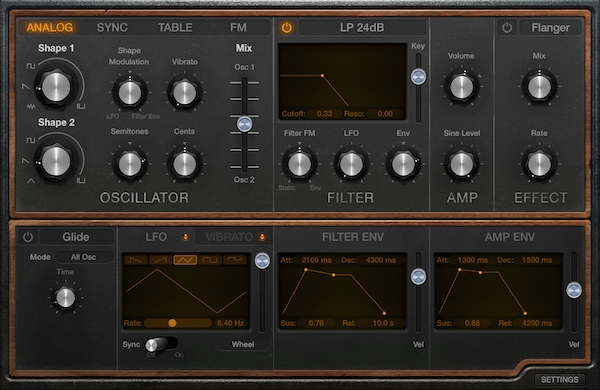Toggle the LFO tab indicator light
Image resolution: width=600 pixels, height=390 pixels.
coord(185,237)
